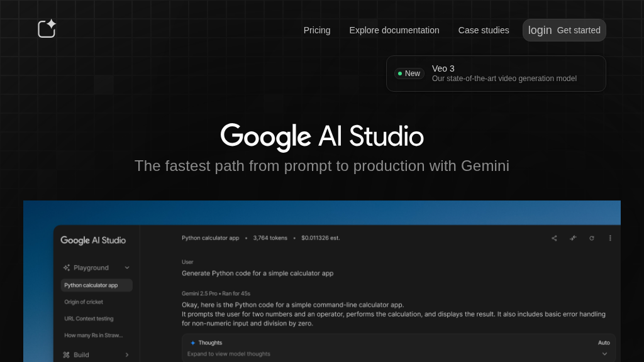
Task: Collapse the Playground section chevron
Action: [x=127, y=268]
